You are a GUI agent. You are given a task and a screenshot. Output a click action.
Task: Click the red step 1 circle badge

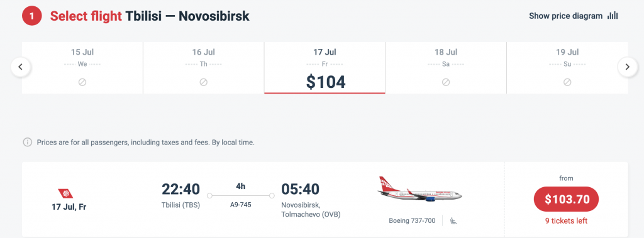click(x=32, y=16)
